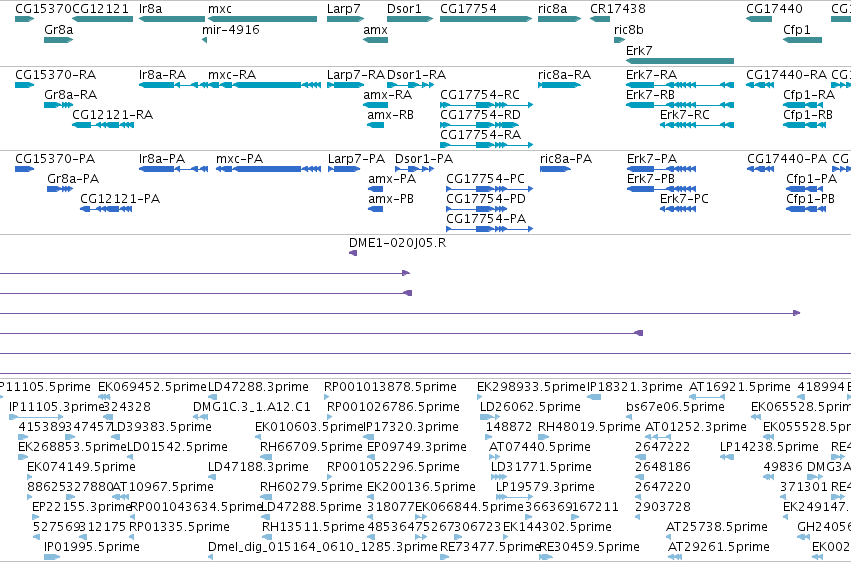Open the CG17754-RC transcript label

(480, 95)
